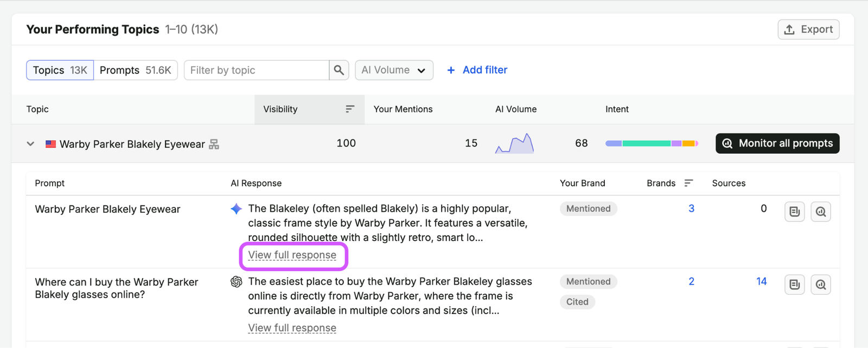Screen dimensions: 868x348
Task: Focus the Filter by topic input field
Action: click(x=257, y=70)
